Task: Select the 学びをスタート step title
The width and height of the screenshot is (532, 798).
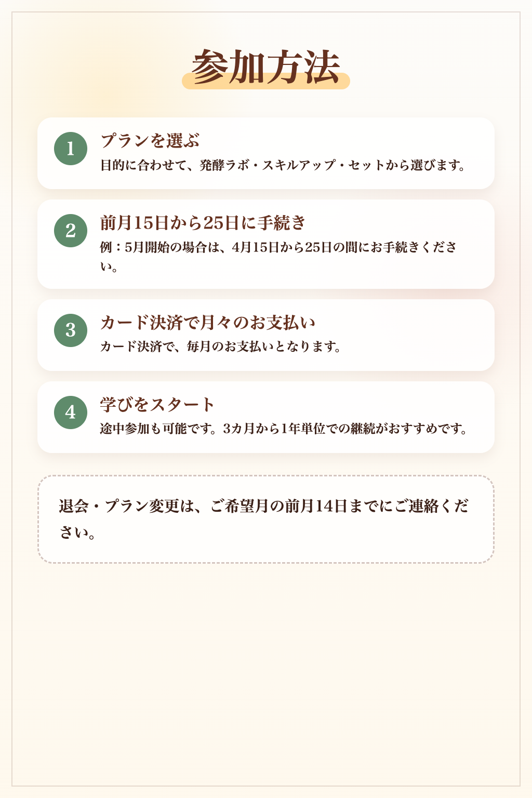Action: point(157,404)
